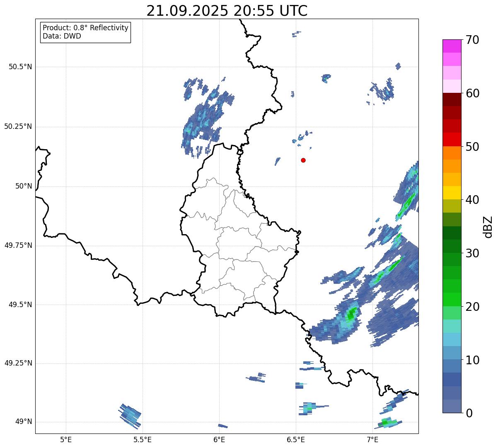Click the '49°N' latitude label
The height and width of the screenshot is (448, 498).
pyautogui.click(x=24, y=421)
